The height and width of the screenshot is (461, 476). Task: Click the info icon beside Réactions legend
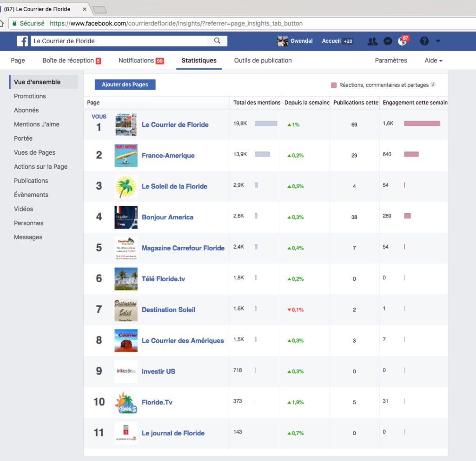click(x=433, y=85)
